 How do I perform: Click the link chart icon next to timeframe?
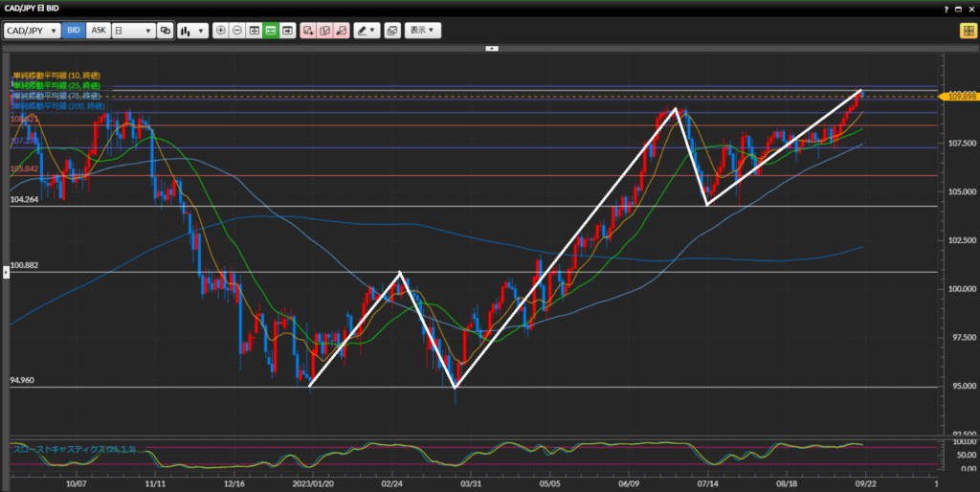tap(166, 31)
